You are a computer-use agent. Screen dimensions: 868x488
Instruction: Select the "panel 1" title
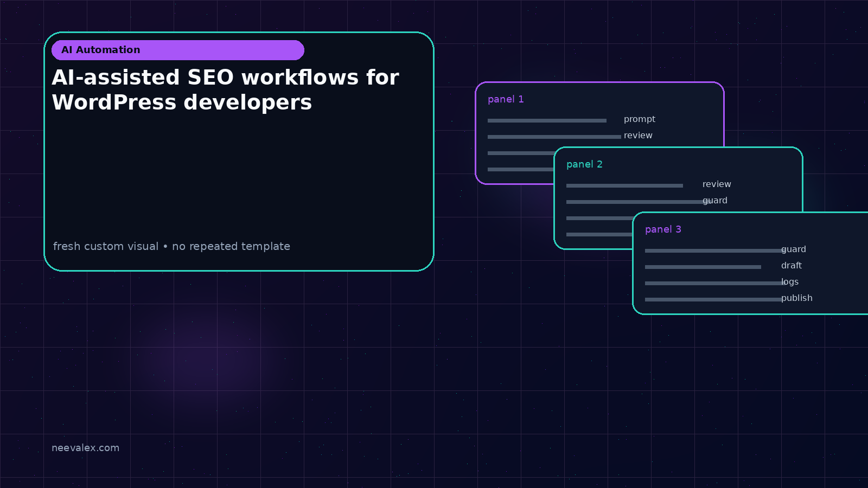pyautogui.click(x=506, y=99)
